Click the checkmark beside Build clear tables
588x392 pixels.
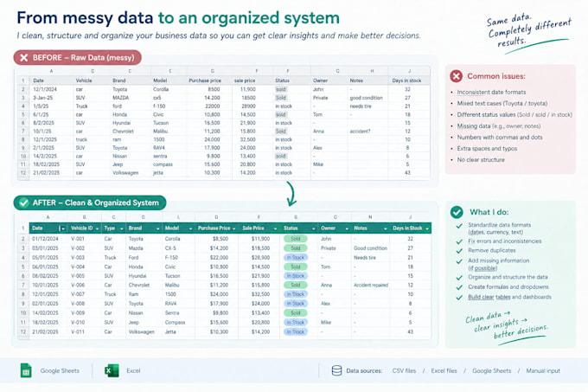tap(459, 298)
